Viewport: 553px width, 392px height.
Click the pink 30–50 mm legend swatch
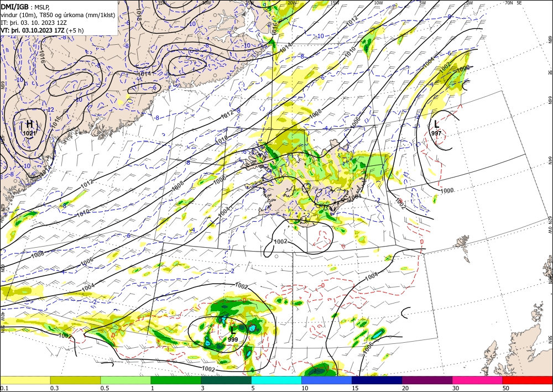[478, 380]
